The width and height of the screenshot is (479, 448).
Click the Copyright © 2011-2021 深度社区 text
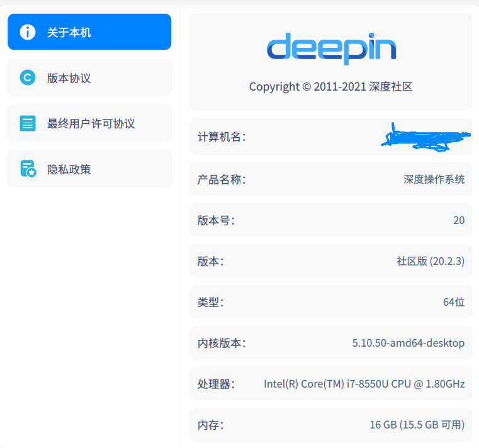click(x=331, y=87)
